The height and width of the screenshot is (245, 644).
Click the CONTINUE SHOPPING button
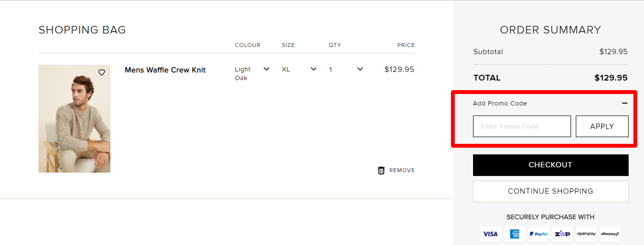coord(550,191)
